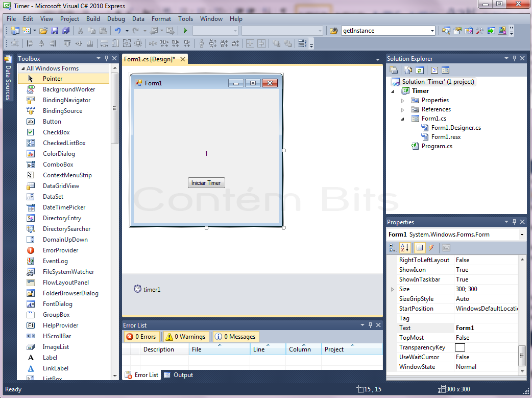Click the New Project toolbar icon

click(x=15, y=31)
